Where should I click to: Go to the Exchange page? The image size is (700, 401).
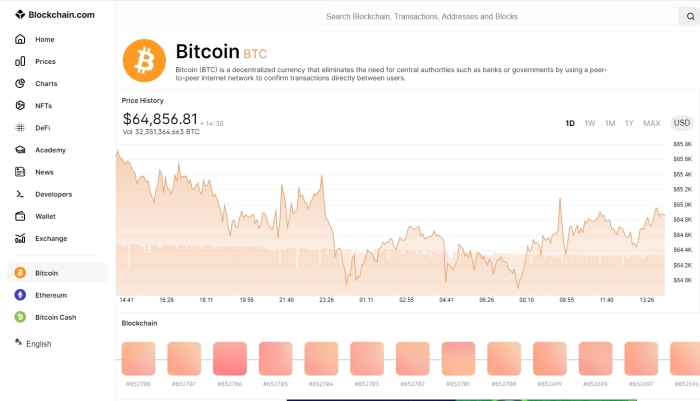pyautogui.click(x=51, y=238)
